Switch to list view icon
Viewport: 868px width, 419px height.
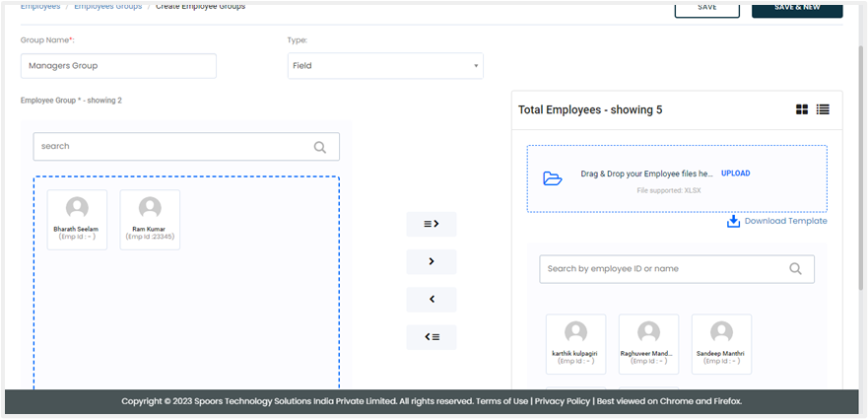coord(823,109)
